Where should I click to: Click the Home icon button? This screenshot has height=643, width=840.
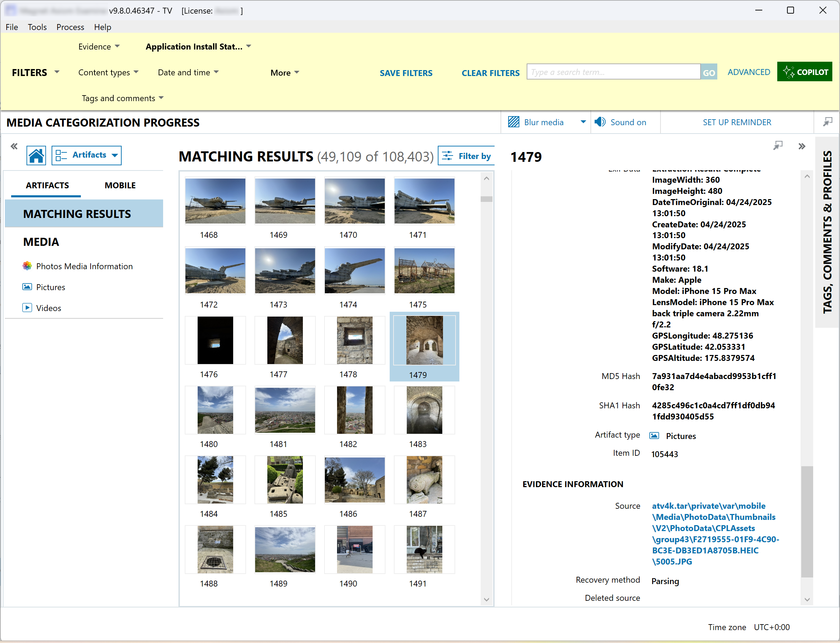pyautogui.click(x=36, y=156)
